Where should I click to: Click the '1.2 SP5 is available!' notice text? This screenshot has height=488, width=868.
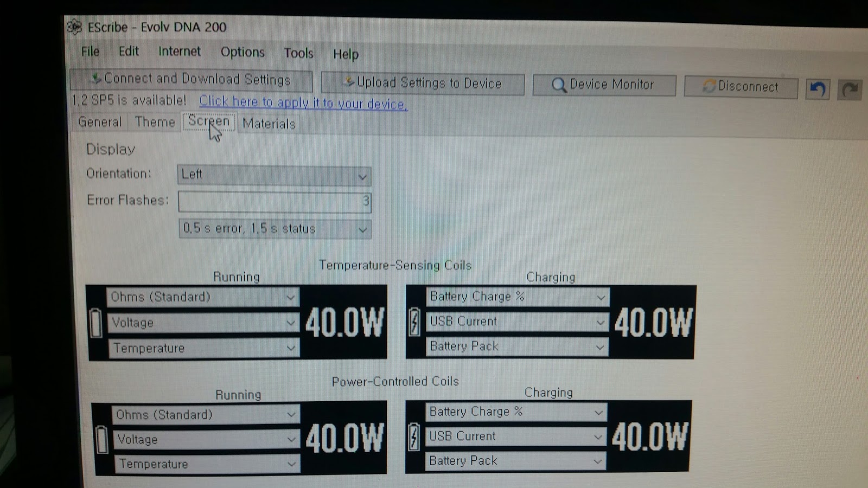[129, 100]
